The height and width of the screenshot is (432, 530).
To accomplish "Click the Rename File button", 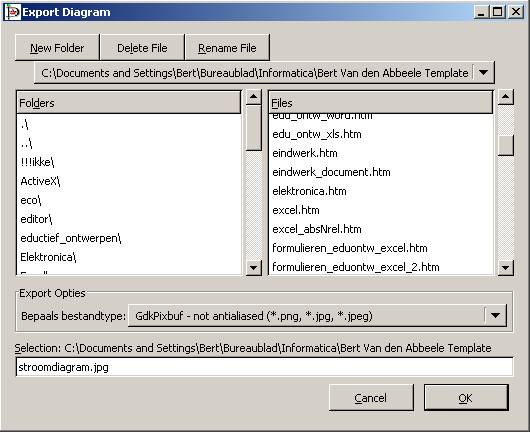I will (227, 48).
